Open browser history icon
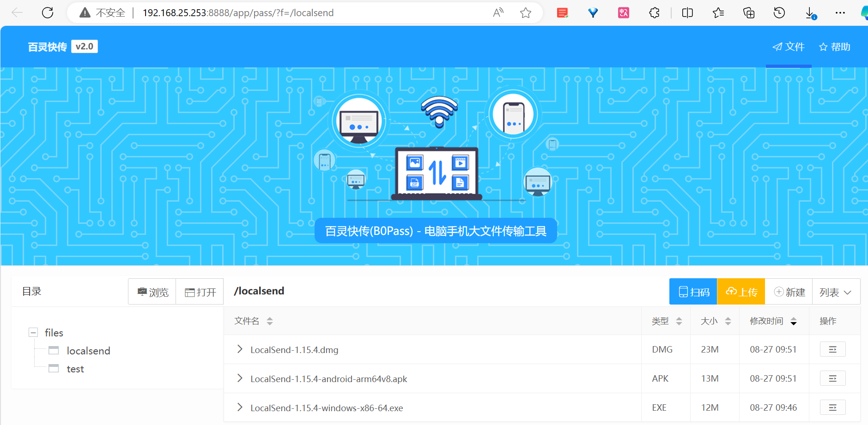The image size is (868, 425). coord(779,13)
